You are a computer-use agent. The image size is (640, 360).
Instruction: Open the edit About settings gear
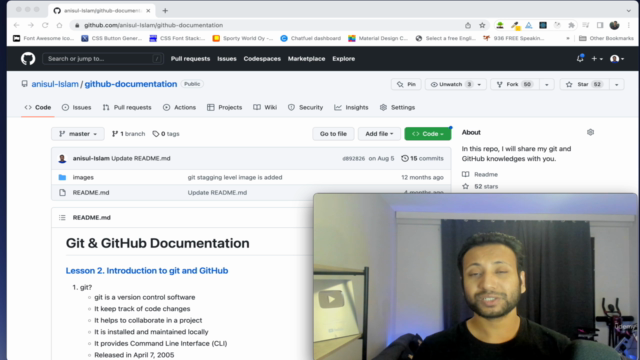click(x=590, y=132)
